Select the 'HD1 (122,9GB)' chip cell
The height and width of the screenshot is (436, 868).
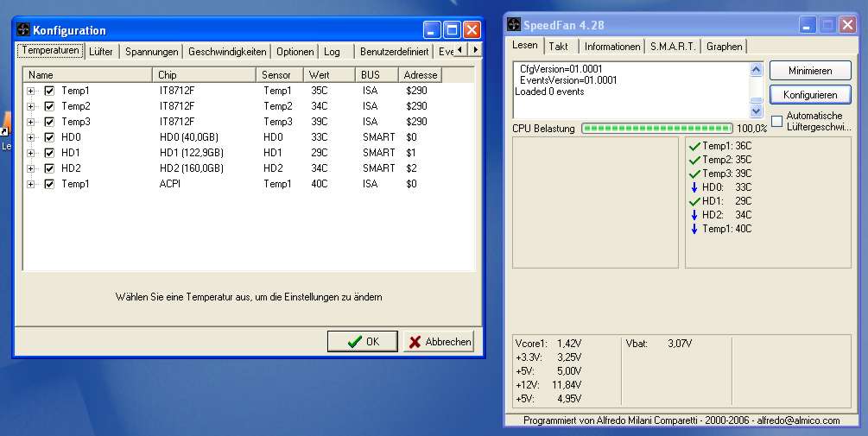(x=192, y=153)
